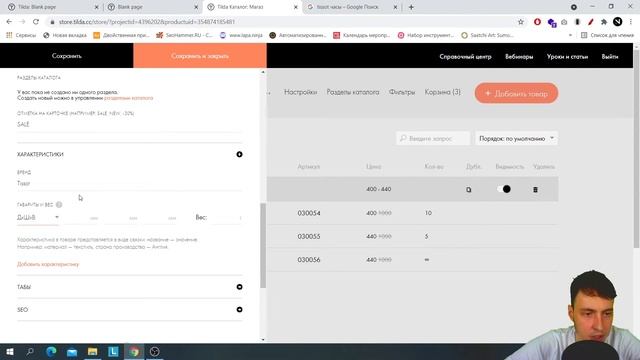640x360 pixels.
Task: Switch to Tilda: Blank page tab
Action: tap(53, 7)
